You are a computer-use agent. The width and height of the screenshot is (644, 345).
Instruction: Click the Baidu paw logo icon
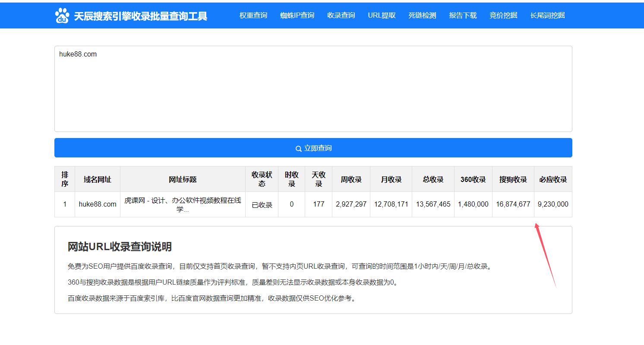tap(62, 16)
